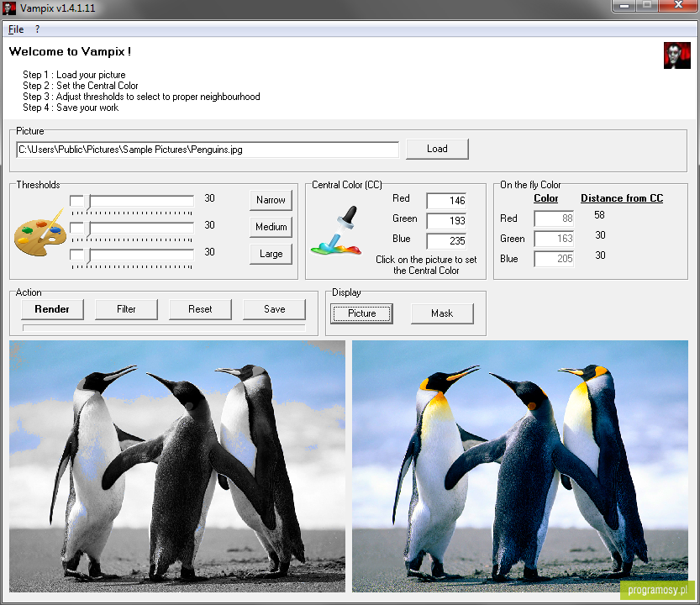Click the first threshold slider handle
The height and width of the screenshot is (605, 700).
89,202
